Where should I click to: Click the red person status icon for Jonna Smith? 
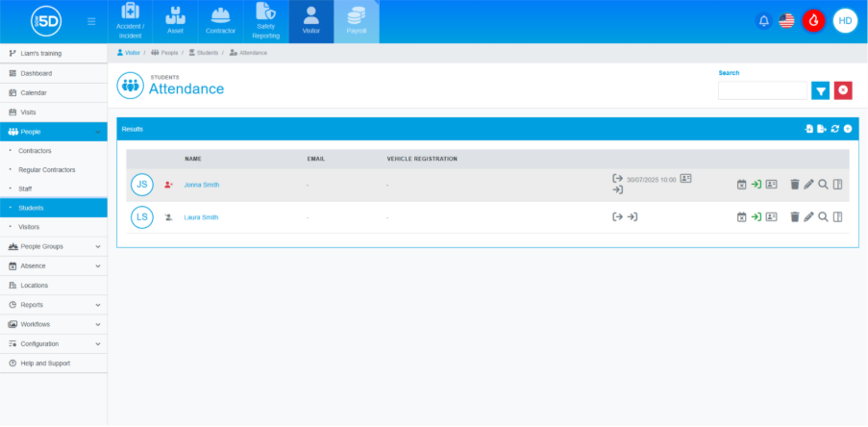click(x=169, y=185)
